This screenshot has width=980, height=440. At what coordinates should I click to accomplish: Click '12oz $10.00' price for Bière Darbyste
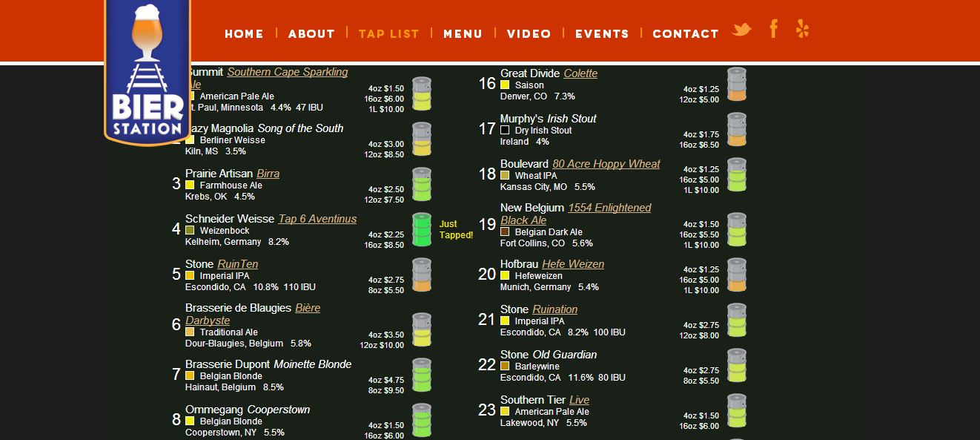383,345
